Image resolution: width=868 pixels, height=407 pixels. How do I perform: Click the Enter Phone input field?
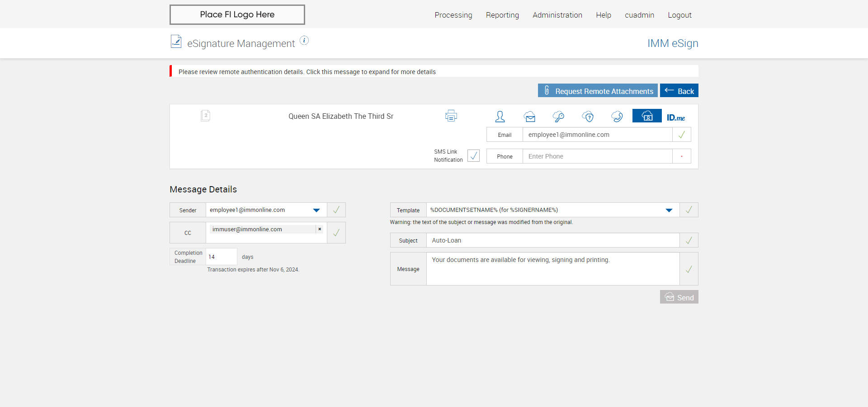[x=597, y=156]
